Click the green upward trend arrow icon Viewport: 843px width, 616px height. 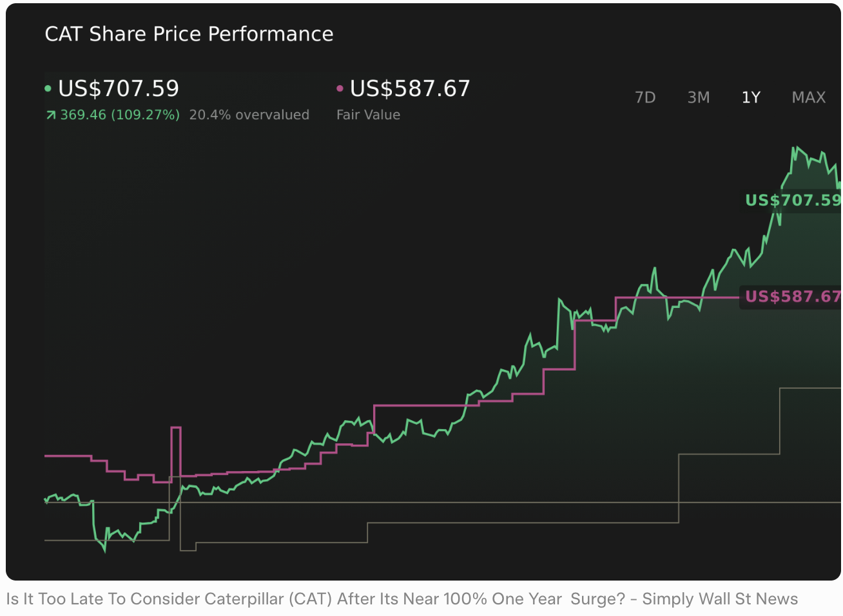point(51,115)
